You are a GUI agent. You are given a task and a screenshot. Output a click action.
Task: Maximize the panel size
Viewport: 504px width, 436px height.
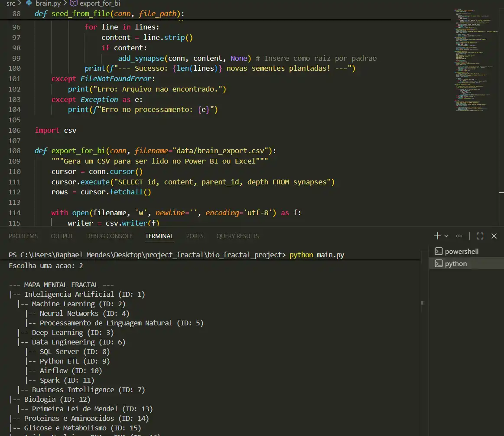tap(480, 236)
